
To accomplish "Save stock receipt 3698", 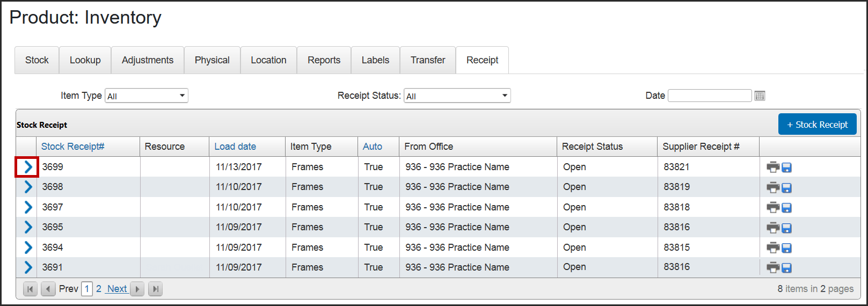I will coord(786,187).
